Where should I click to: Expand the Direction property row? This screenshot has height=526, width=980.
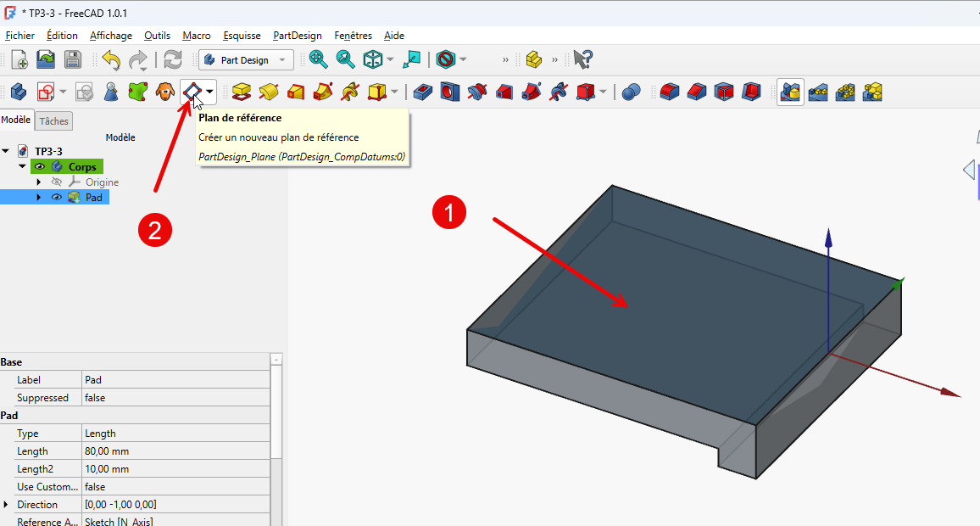coord(7,504)
